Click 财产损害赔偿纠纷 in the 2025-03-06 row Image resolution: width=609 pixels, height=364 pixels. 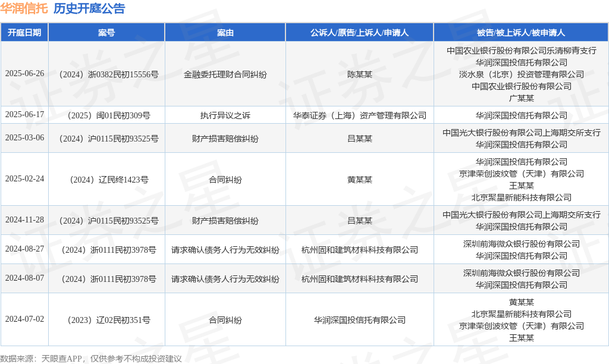pyautogui.click(x=225, y=139)
